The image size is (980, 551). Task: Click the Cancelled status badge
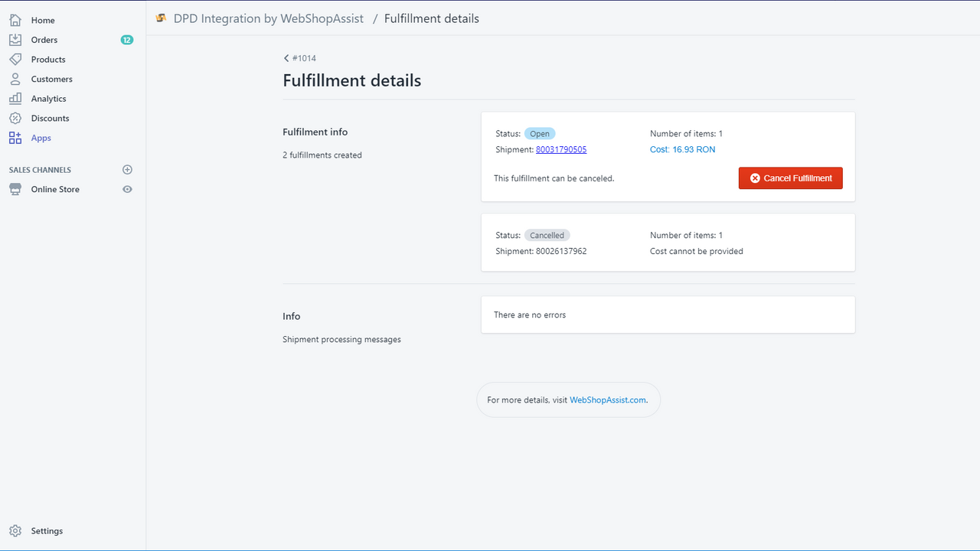[547, 235]
